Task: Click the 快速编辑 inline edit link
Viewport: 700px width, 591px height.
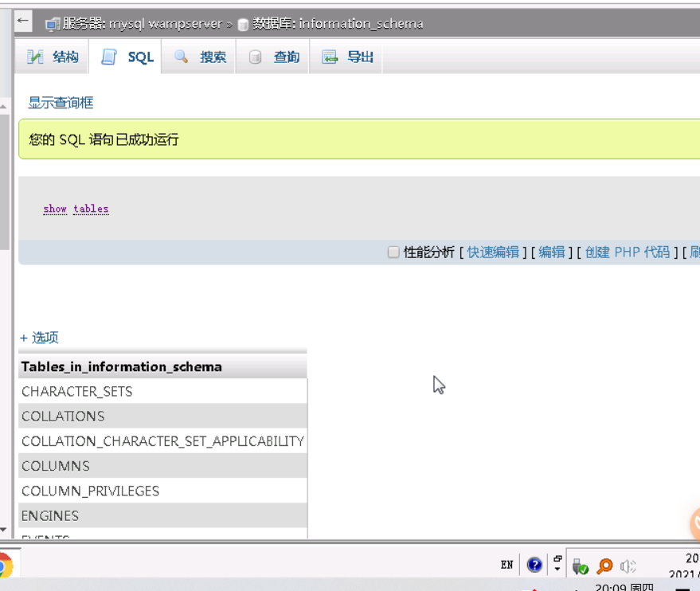Action: pyautogui.click(x=493, y=252)
